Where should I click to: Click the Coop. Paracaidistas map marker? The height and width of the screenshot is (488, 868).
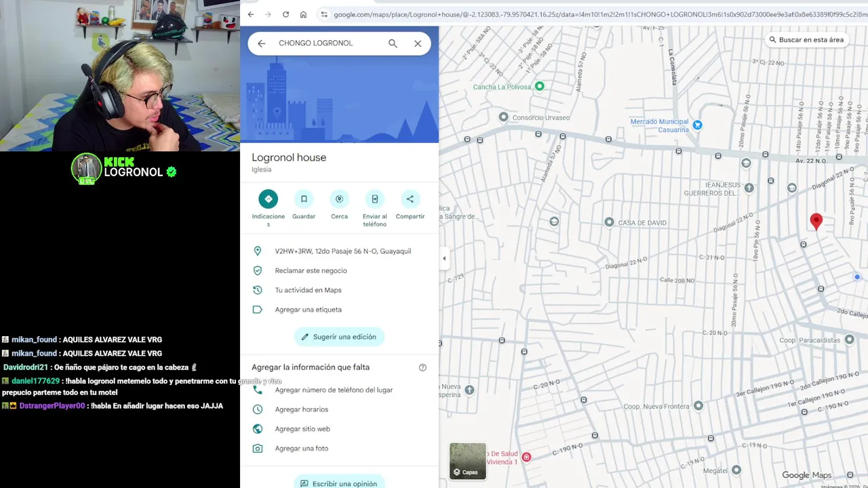coord(850,340)
